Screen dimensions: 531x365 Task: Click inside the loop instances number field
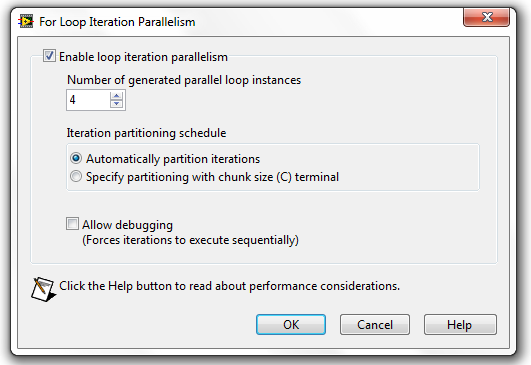pyautogui.click(x=88, y=100)
